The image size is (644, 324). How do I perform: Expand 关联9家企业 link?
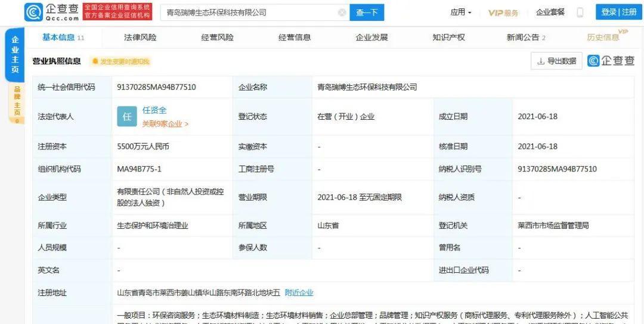165,124
